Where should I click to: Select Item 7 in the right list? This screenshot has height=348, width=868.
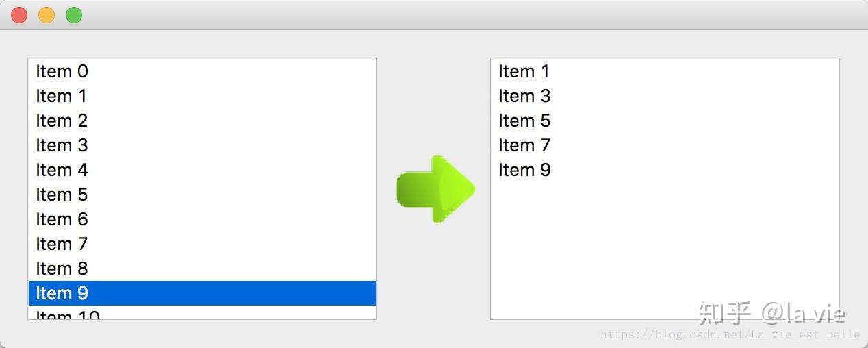click(x=524, y=145)
